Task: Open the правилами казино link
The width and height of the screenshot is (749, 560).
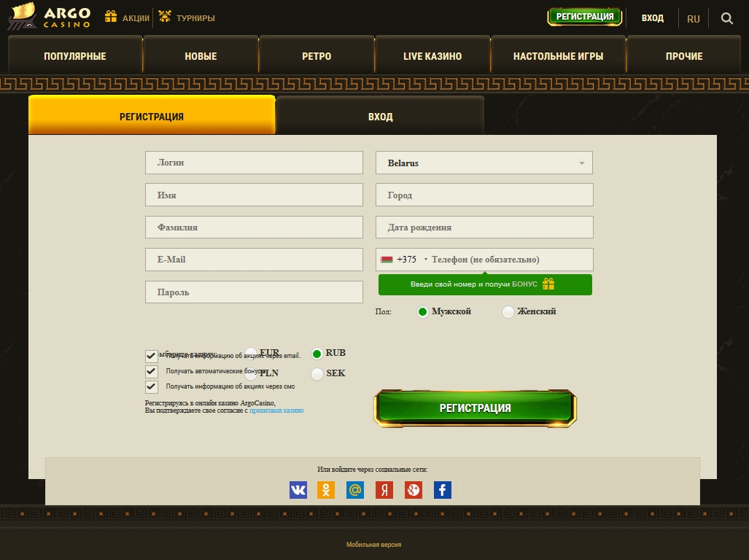Action: click(x=276, y=411)
